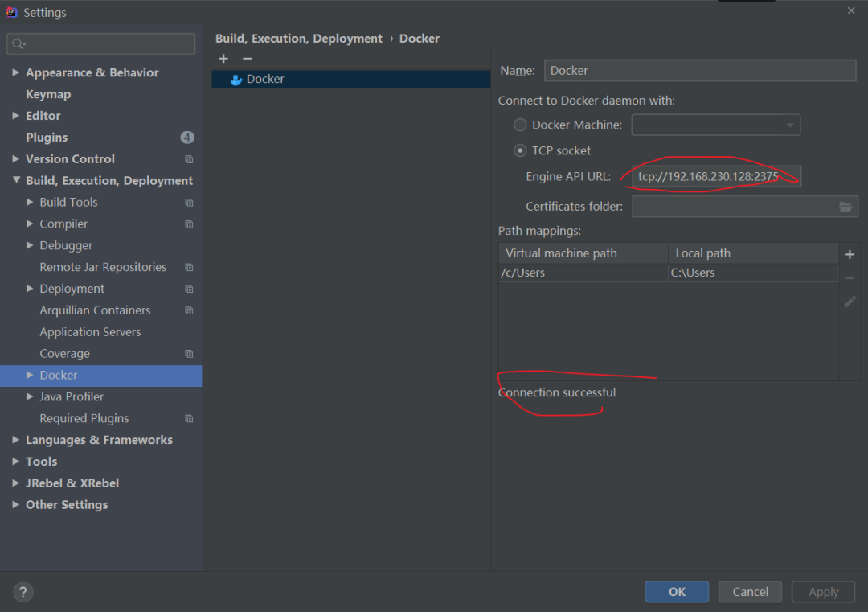Click into the settings search field
Image resolution: width=868 pixels, height=612 pixels.
pos(100,43)
